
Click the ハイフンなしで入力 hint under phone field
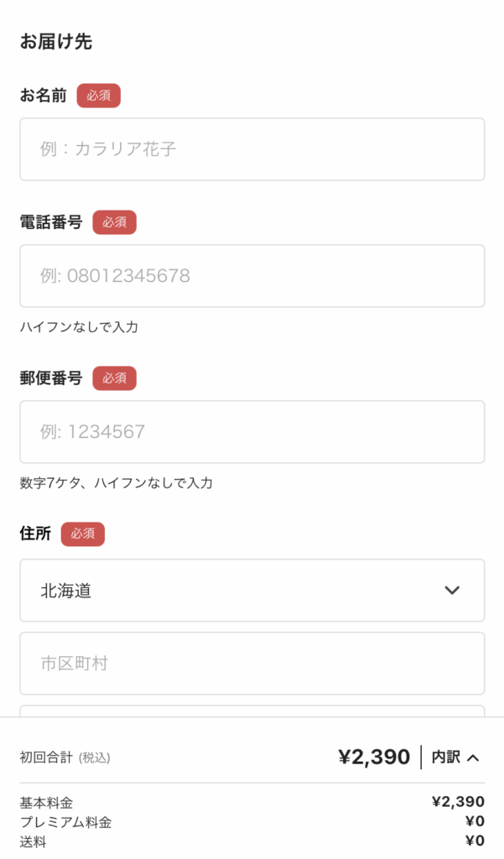[79, 327]
